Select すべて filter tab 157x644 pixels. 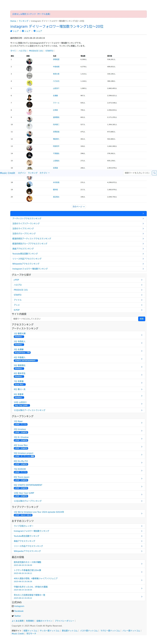(13, 51)
